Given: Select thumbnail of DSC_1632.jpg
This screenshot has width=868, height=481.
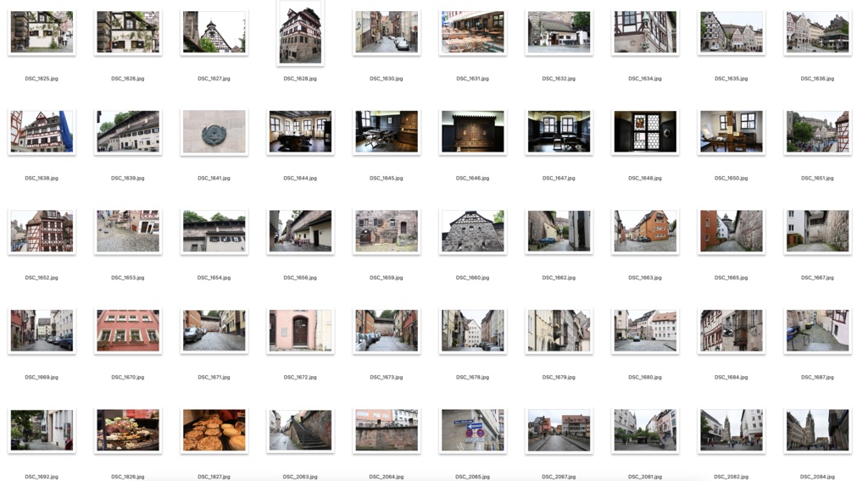Looking at the screenshot, I should click(x=559, y=32).
